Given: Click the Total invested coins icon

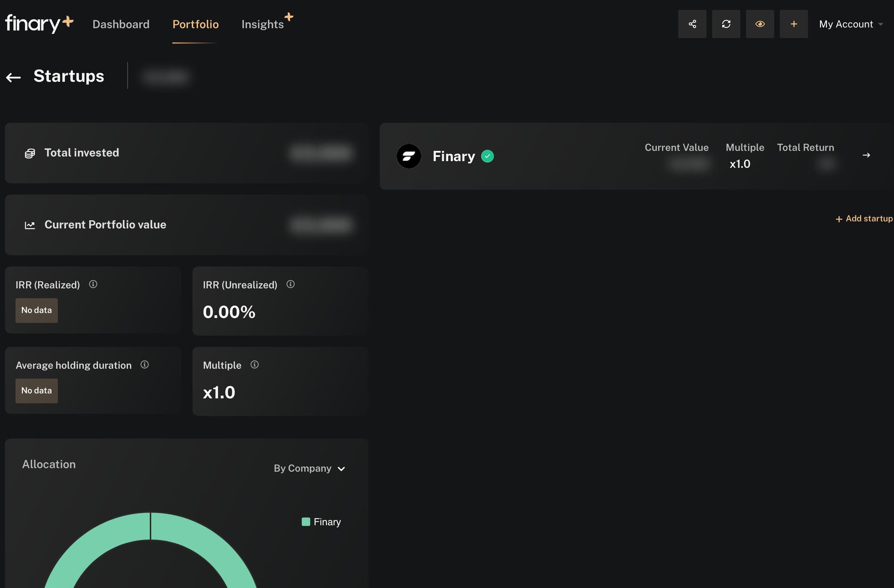Looking at the screenshot, I should [30, 153].
